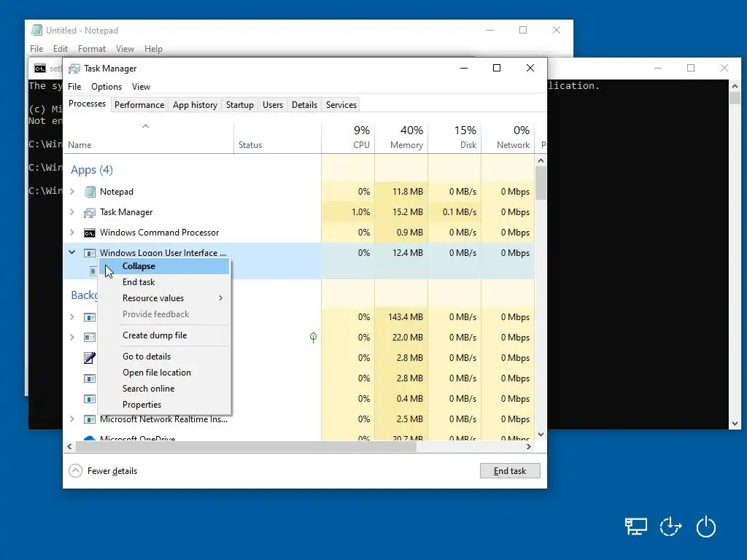Choose Create dump file
747x560 pixels.
click(x=164, y=335)
